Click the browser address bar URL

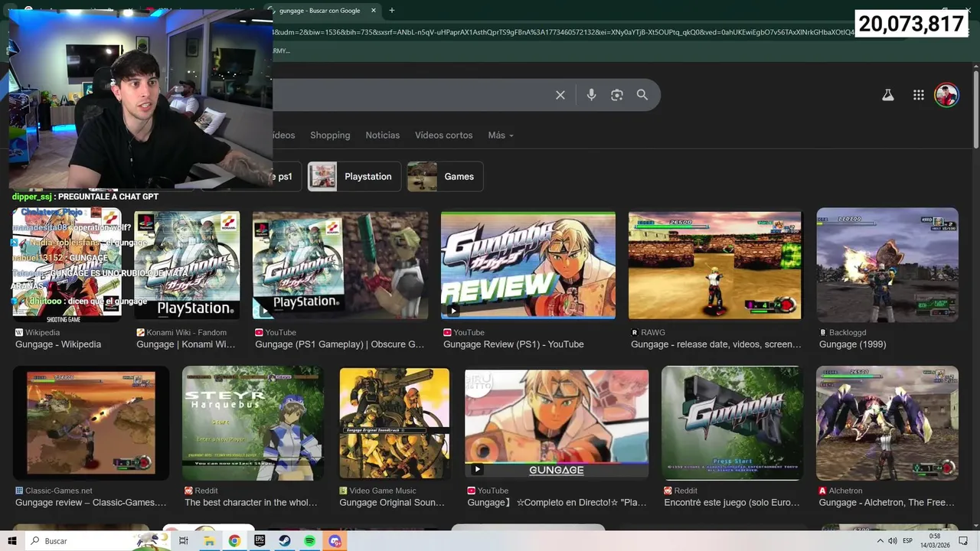pyautogui.click(x=563, y=32)
